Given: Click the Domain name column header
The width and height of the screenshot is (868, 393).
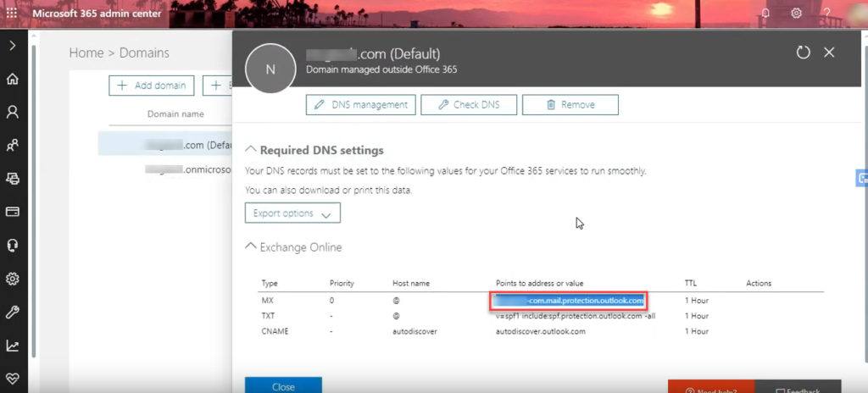Looking at the screenshot, I should 175,114.
